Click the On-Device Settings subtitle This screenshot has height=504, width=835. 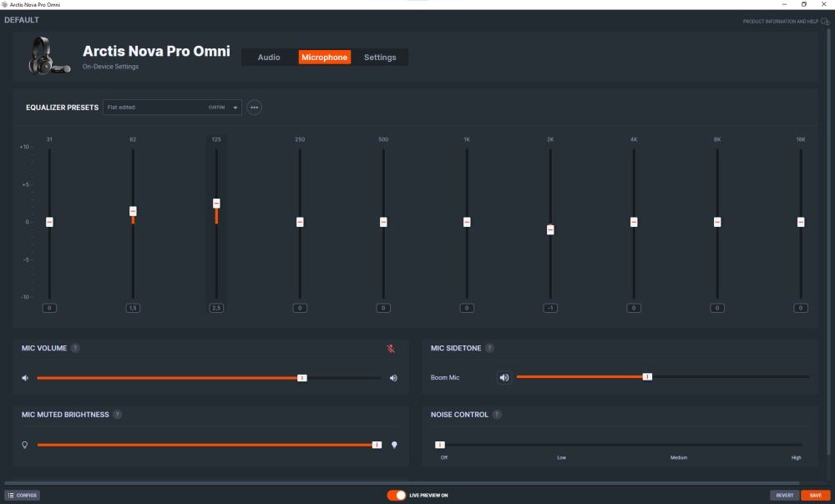point(110,67)
